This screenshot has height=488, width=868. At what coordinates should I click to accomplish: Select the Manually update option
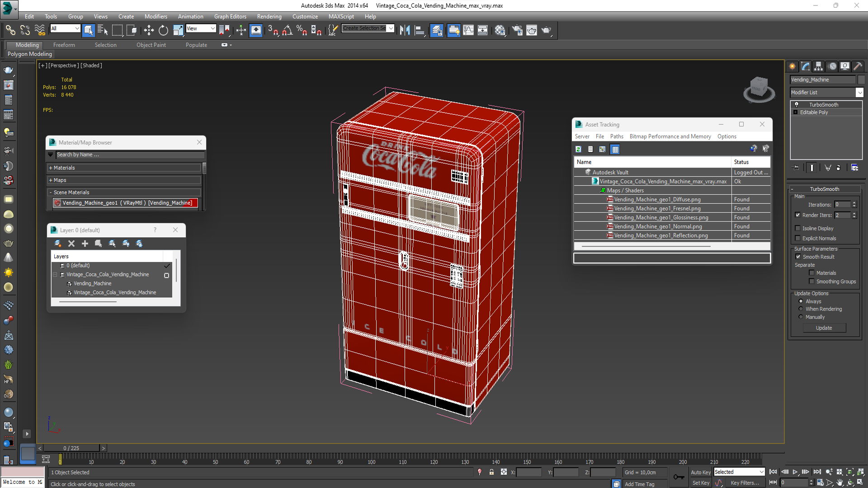(801, 317)
